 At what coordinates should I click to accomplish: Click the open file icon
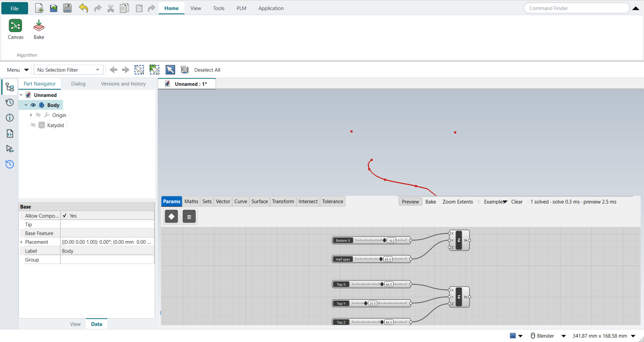[54, 8]
